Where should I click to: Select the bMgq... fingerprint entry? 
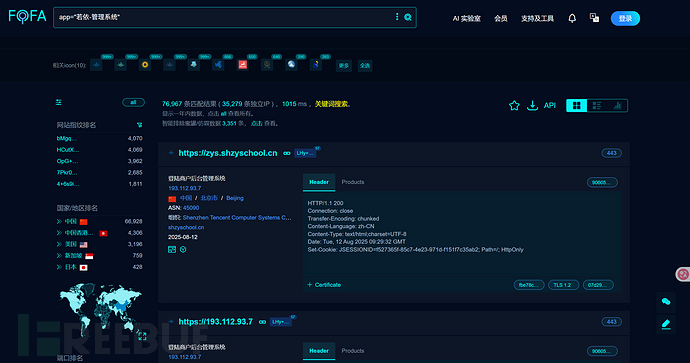pos(66,138)
